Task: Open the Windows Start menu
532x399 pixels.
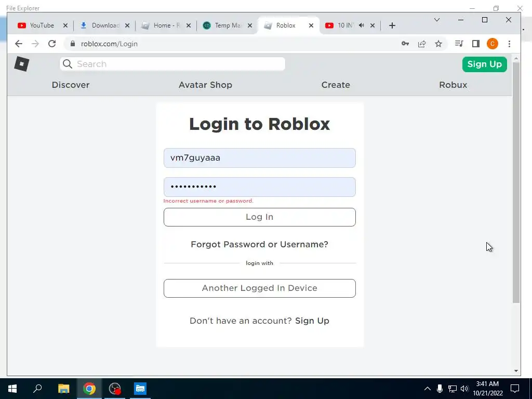Action: [12, 389]
